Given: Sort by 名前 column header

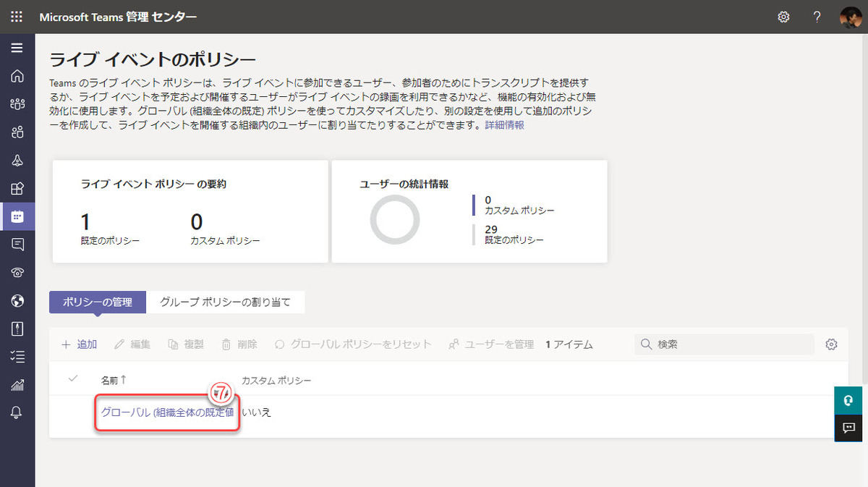Looking at the screenshot, I should (114, 380).
